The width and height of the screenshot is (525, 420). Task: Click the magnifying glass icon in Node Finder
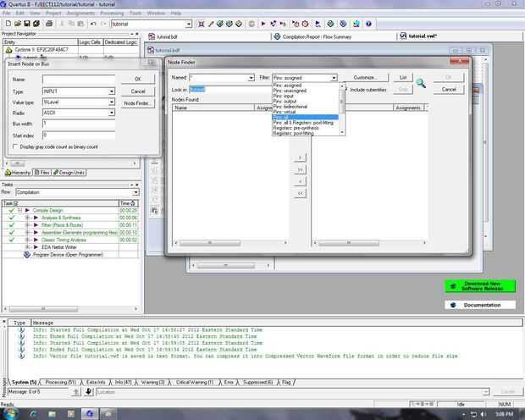pos(421,83)
